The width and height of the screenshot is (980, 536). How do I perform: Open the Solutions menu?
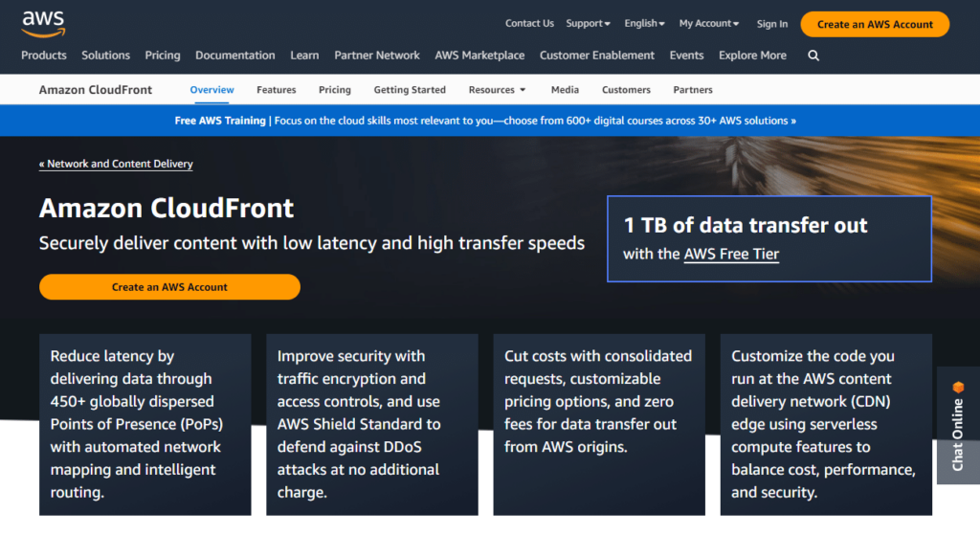pos(105,56)
